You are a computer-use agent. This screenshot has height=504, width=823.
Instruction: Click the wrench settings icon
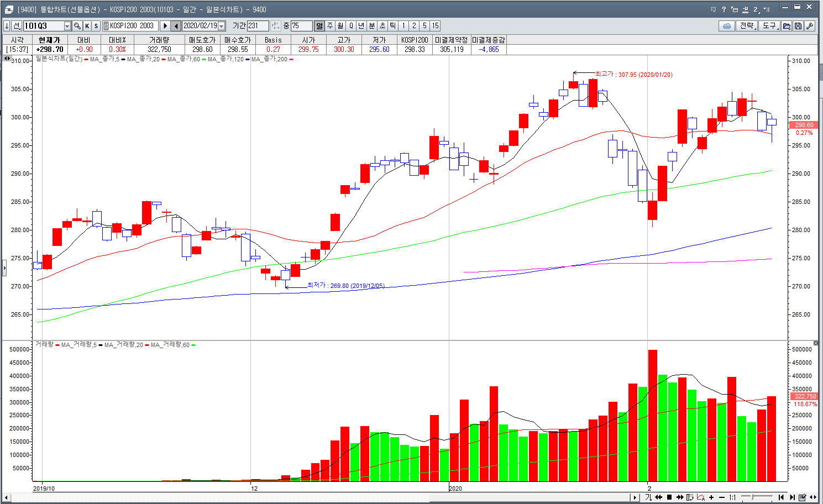pos(810,26)
